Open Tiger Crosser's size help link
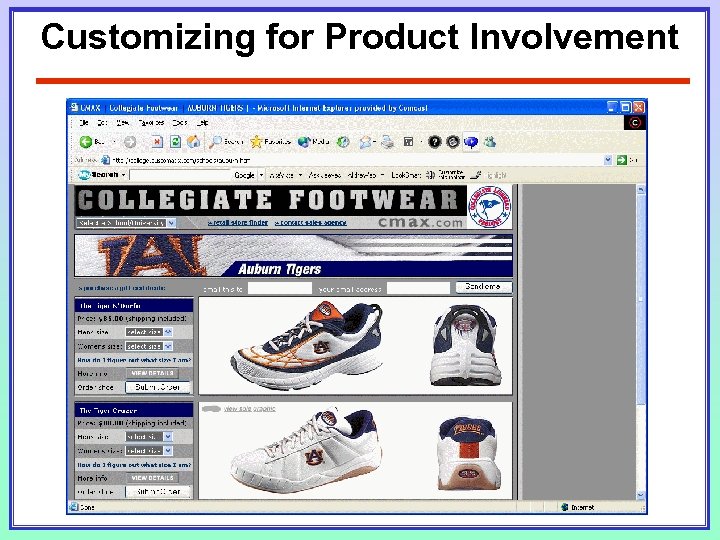This screenshot has width=720, height=540. point(134,465)
